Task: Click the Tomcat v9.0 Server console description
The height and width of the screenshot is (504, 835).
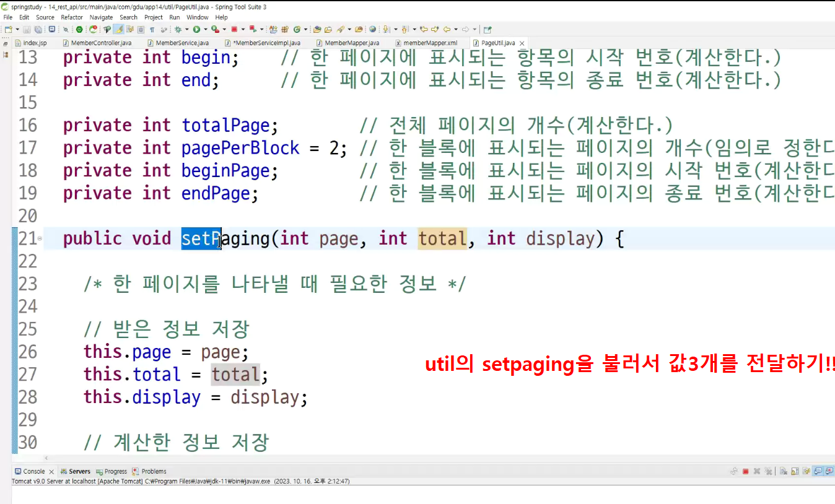Action: pos(181,481)
